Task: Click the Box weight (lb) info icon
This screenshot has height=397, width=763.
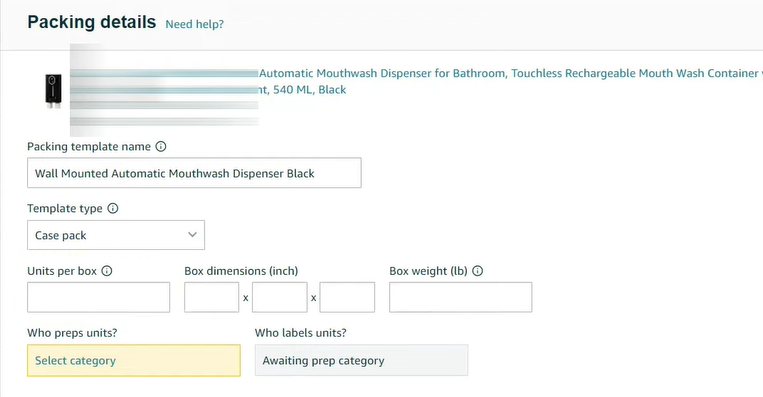Action: [x=477, y=271]
